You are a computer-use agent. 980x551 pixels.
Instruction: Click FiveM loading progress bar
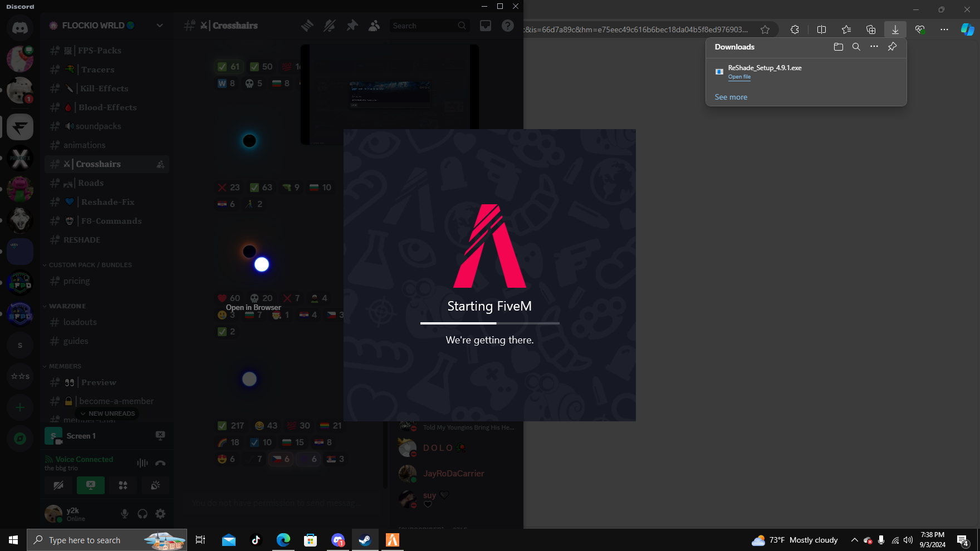[490, 323]
